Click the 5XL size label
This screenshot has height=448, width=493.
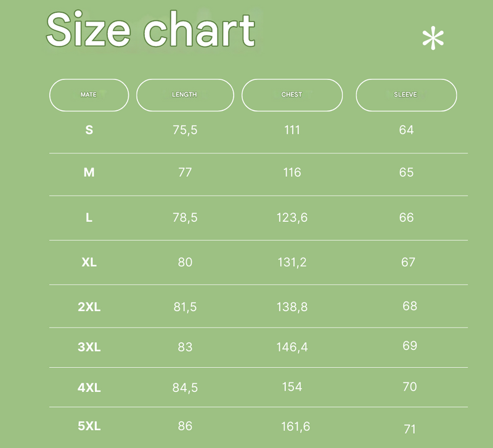tap(89, 426)
